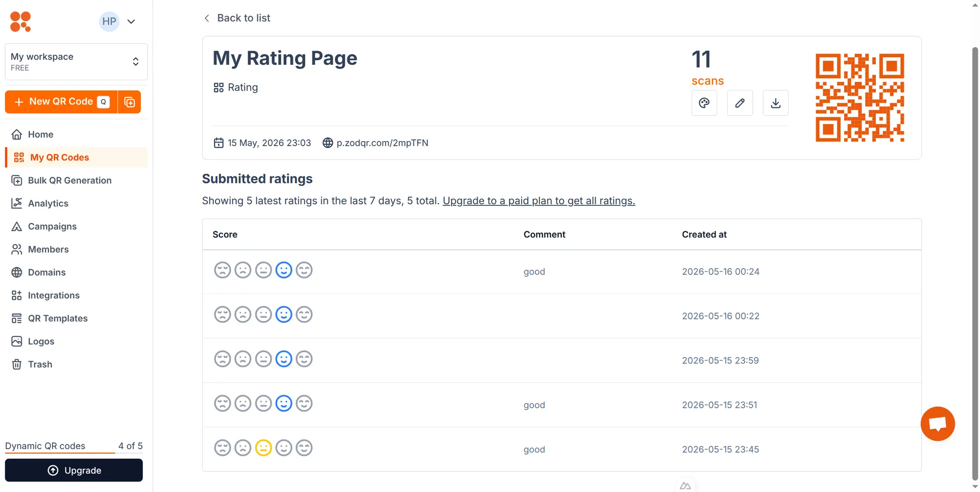Go Back to list
980x492 pixels.
click(237, 18)
